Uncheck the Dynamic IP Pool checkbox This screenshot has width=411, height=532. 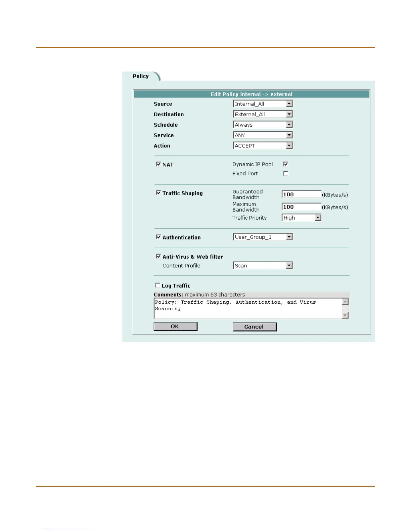click(x=285, y=164)
